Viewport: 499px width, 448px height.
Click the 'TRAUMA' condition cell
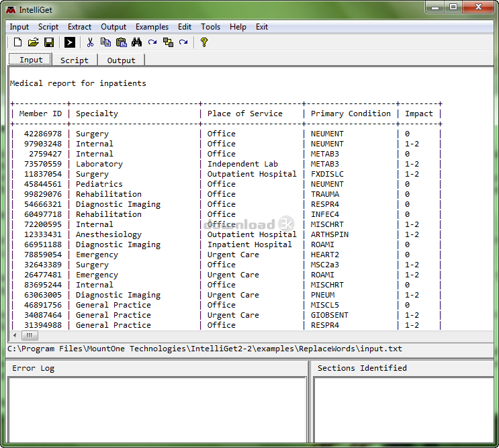[325, 194]
